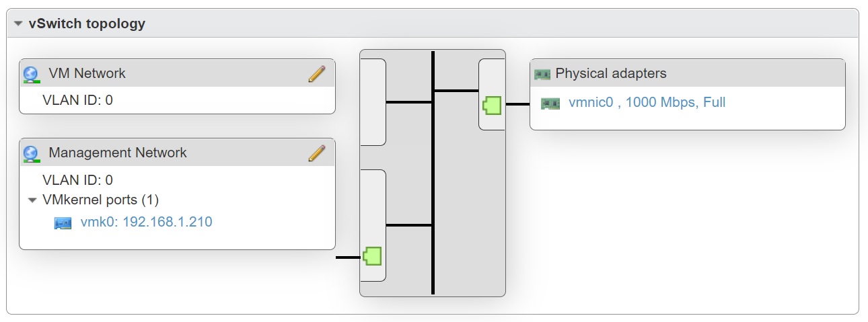868x322 pixels.
Task: Click the vmk0 adapter icon
Action: point(63,223)
